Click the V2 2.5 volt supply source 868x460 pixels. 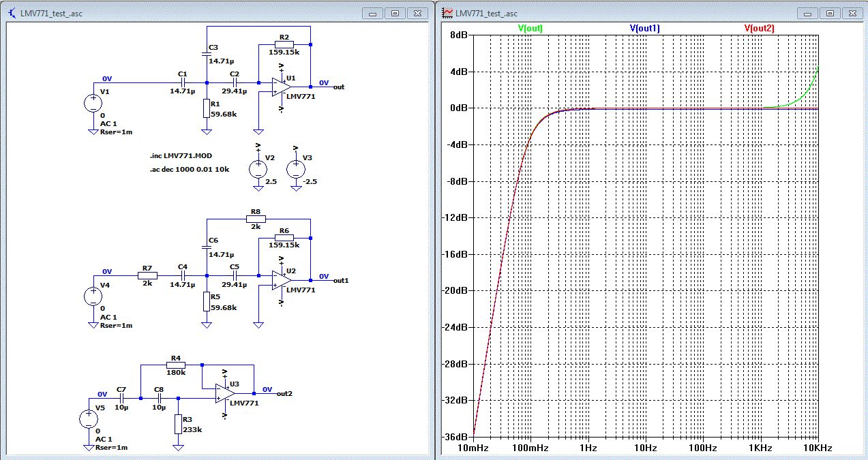pos(258,169)
